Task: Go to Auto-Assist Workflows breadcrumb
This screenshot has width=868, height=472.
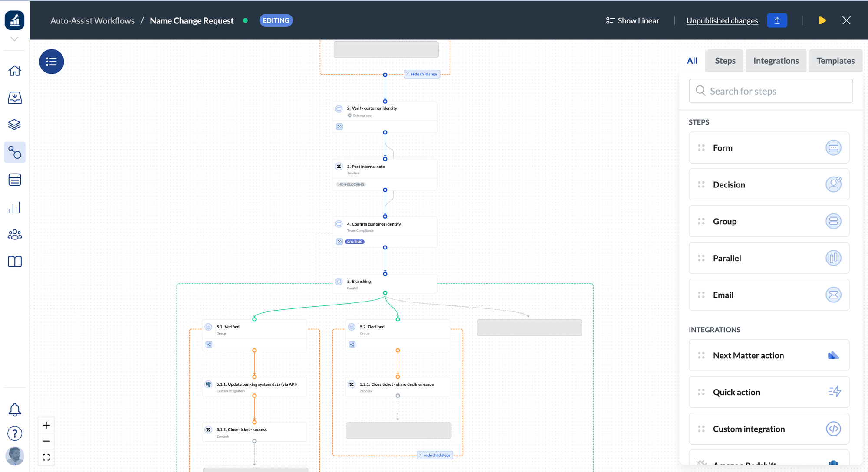Action: pos(92,20)
